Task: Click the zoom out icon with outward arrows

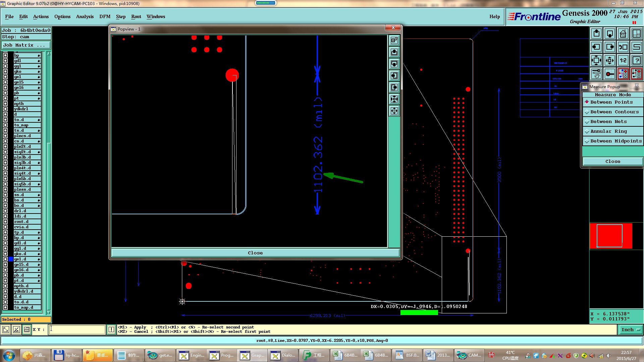Action: point(610,60)
